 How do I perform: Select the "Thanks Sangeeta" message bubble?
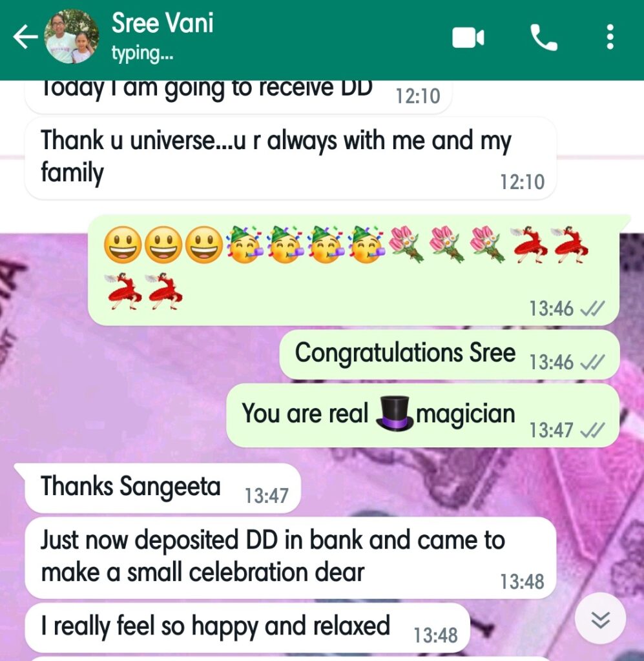tap(163, 488)
